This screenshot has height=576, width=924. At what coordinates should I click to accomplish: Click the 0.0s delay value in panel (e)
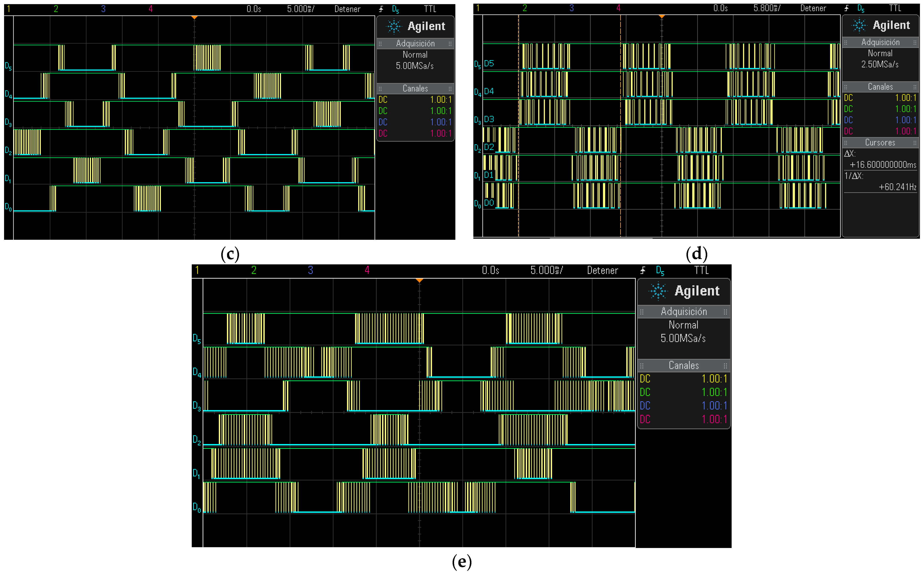pos(490,270)
